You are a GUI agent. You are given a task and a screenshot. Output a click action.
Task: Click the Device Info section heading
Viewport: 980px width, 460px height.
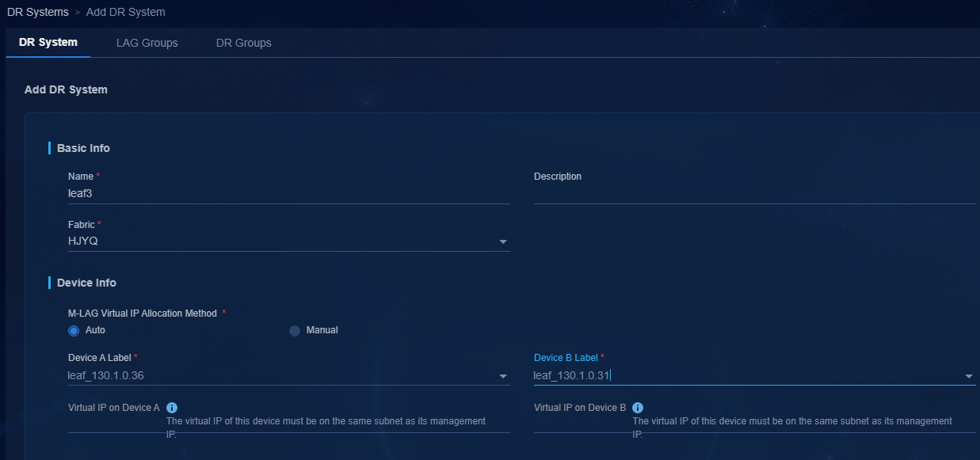click(86, 283)
